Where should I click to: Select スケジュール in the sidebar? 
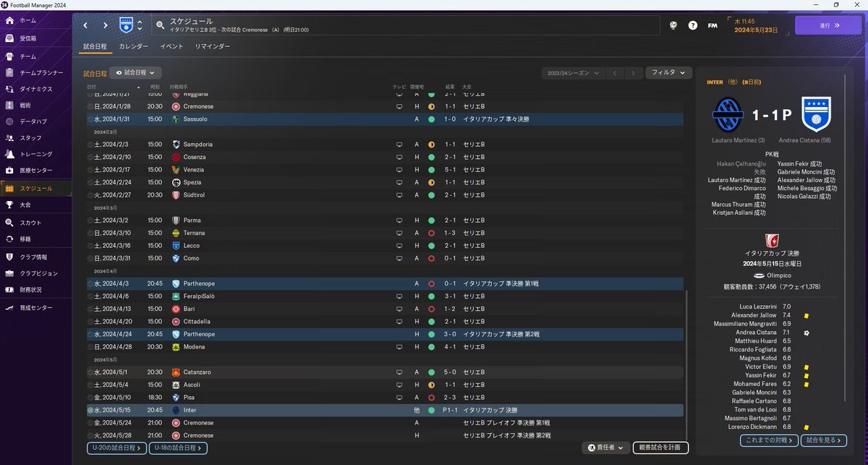[36, 188]
